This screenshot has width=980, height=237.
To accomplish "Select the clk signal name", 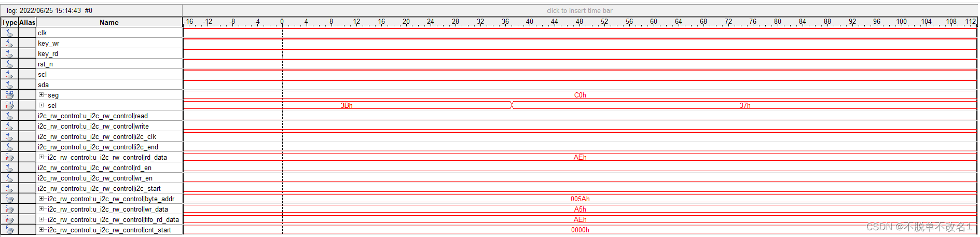I will coord(42,33).
